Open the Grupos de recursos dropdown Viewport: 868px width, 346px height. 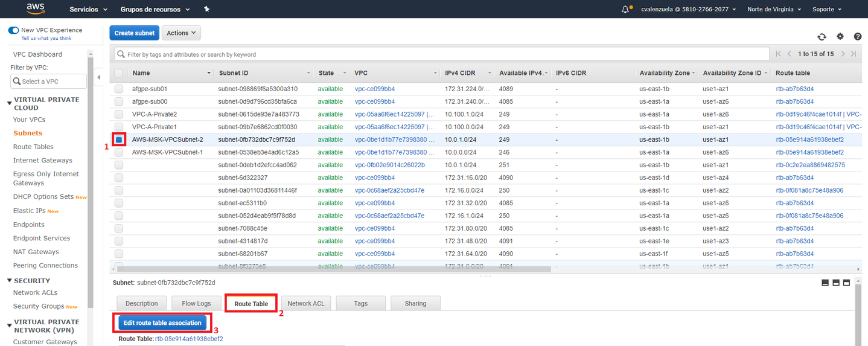155,10
